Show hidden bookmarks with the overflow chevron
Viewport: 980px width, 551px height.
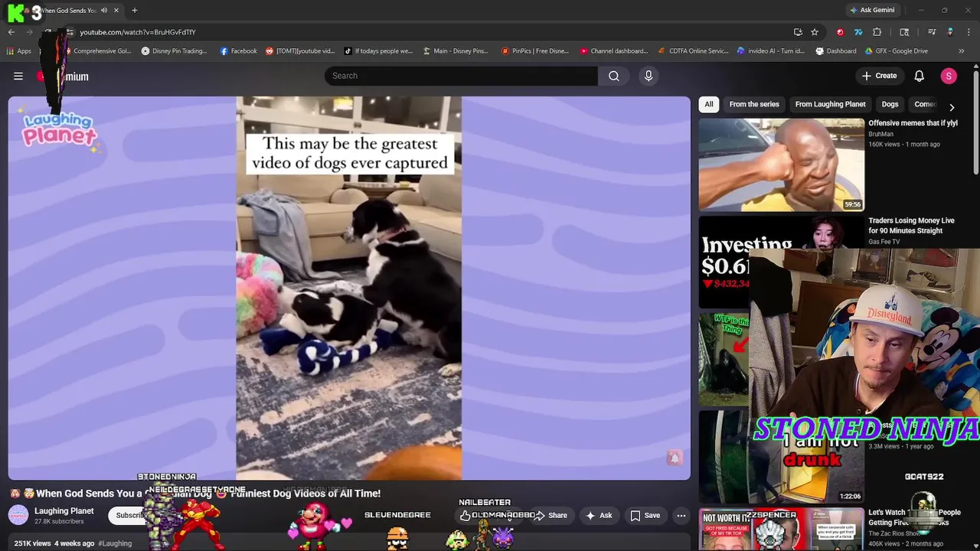tap(962, 51)
